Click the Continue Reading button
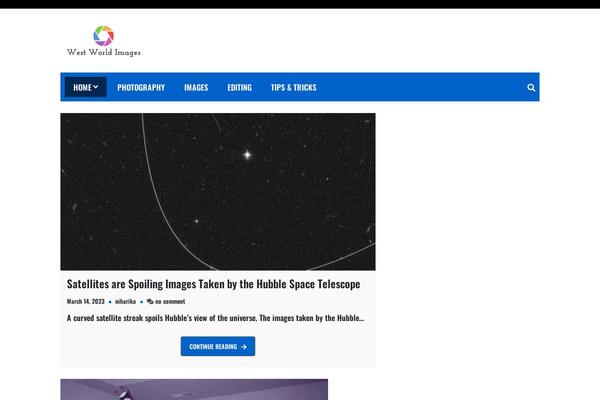This screenshot has width=600, height=400. click(218, 346)
